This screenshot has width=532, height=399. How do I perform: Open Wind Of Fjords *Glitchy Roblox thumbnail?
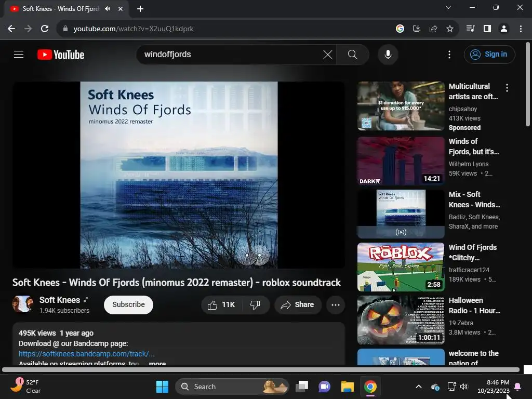coord(401,267)
